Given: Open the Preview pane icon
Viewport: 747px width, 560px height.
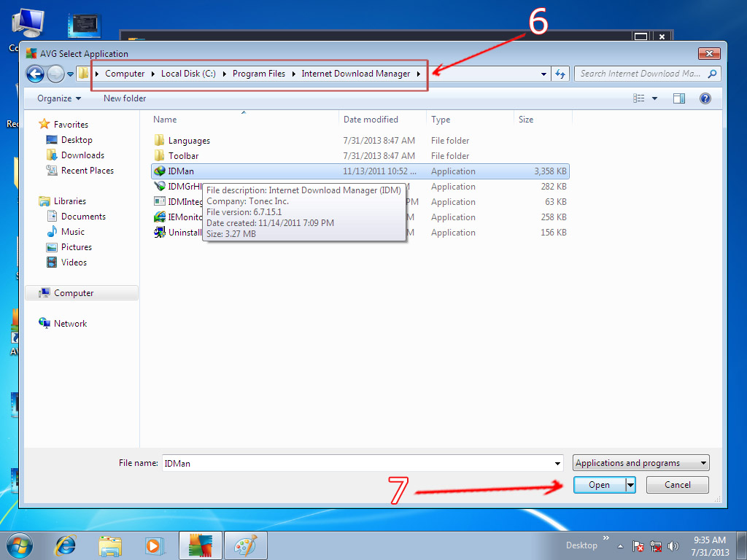Looking at the screenshot, I should pyautogui.click(x=679, y=98).
